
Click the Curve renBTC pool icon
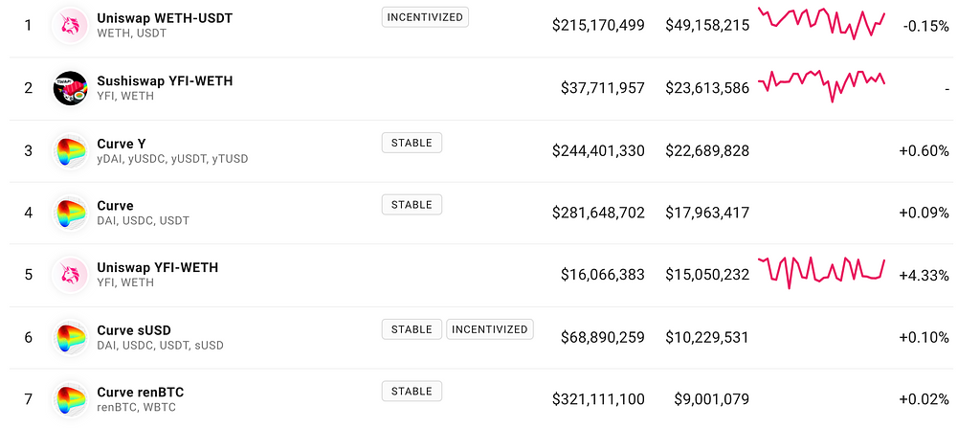point(71,399)
